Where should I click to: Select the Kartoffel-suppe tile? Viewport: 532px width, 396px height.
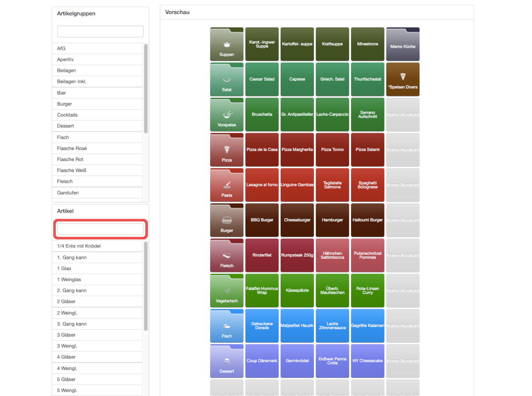click(x=297, y=44)
